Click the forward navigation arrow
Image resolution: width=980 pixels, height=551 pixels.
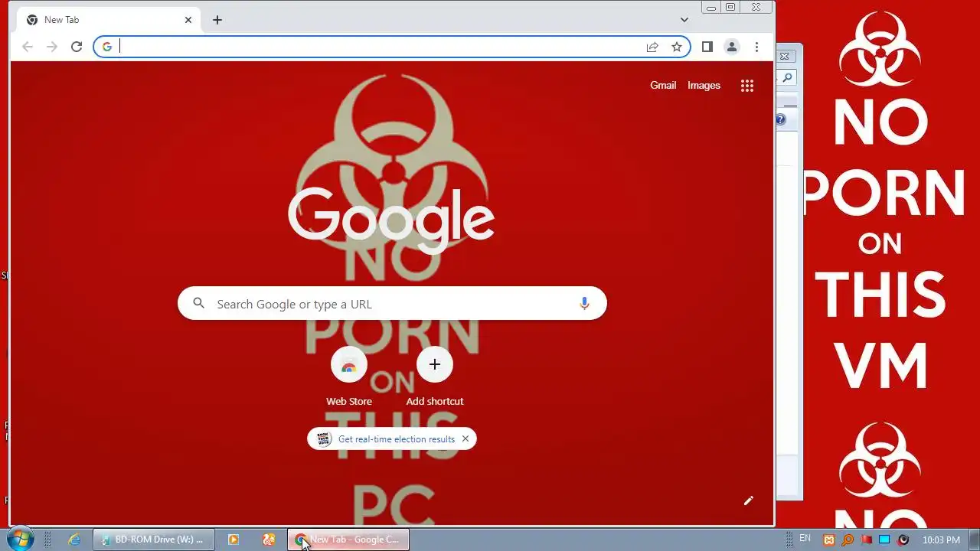coord(52,47)
